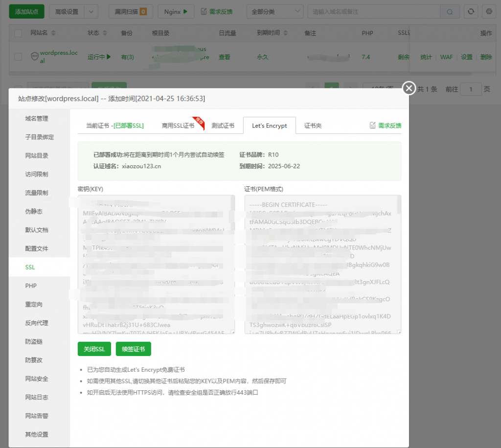
Task: Click inside 密钥(KEY) text area
Action: 156,265
